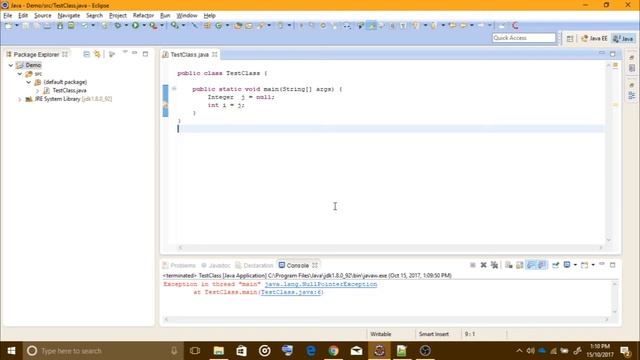The image size is (640, 360).
Task: Expand the JRE System Library node
Action: [20, 99]
